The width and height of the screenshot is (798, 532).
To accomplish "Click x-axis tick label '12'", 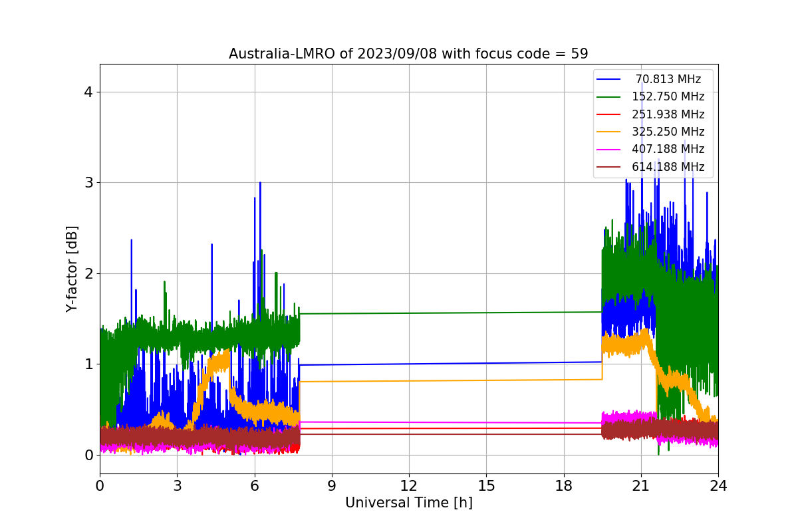I will pos(409,485).
